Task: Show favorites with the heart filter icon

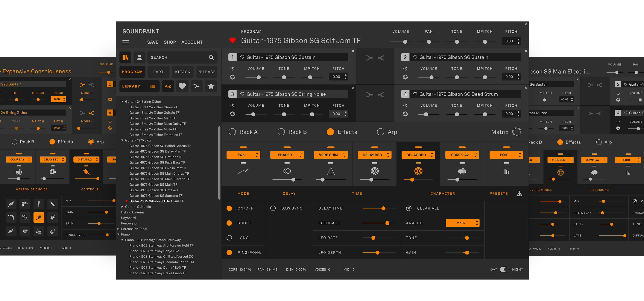Action: tap(182, 86)
